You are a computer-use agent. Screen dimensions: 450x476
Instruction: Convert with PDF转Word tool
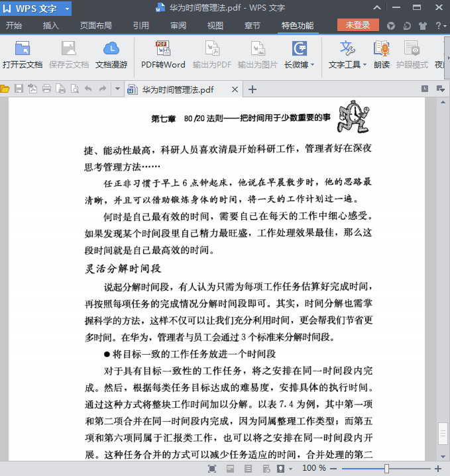click(163, 55)
